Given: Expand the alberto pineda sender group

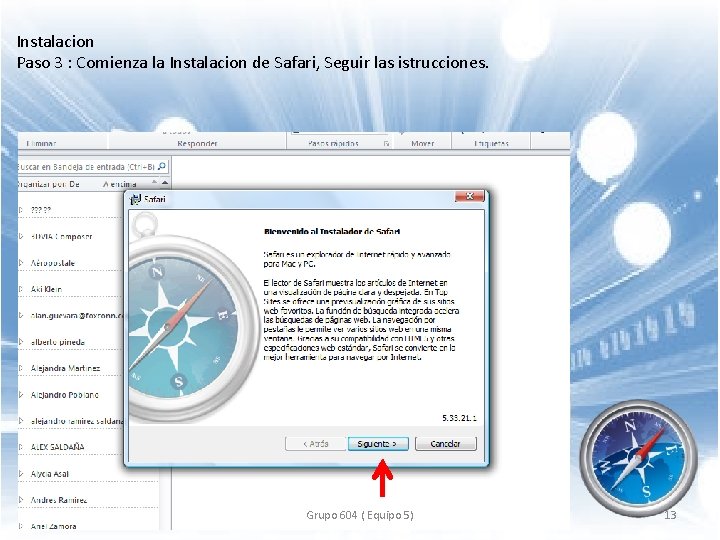Looking at the screenshot, I should pos(21,342).
